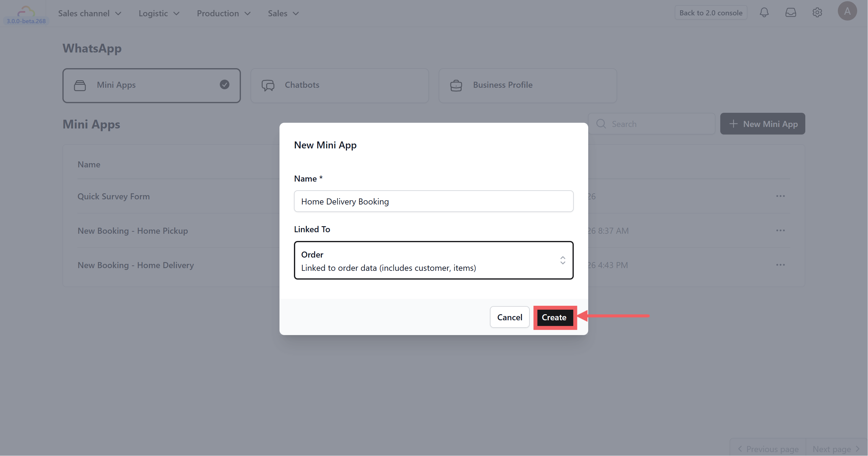
Task: Open the Linked To Order dropdown
Action: [x=434, y=261]
